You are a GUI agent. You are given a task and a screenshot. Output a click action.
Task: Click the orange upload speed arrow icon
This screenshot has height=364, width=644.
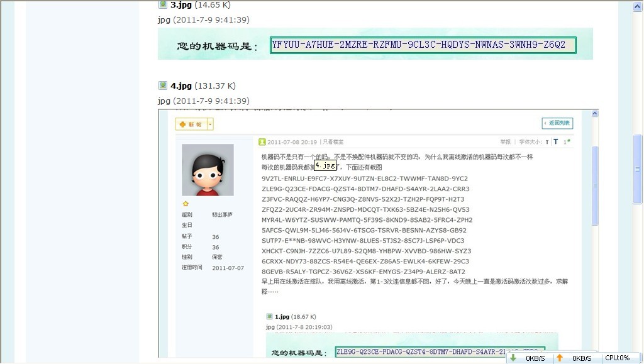click(559, 358)
